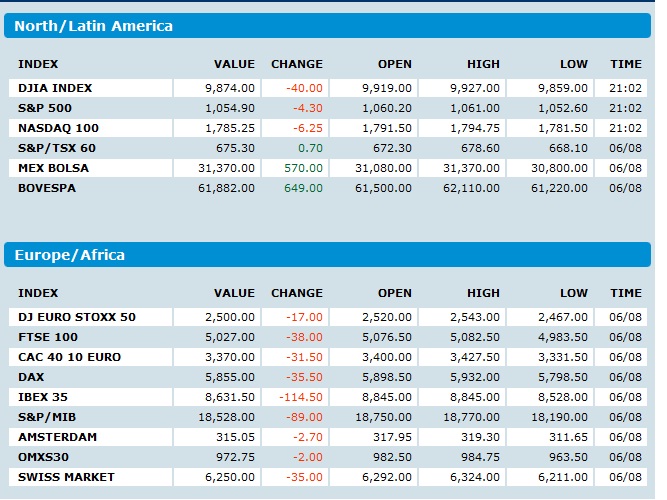The height and width of the screenshot is (500, 667).
Task: Click FTSE 100 value 5,027.00
Action: pos(230,337)
